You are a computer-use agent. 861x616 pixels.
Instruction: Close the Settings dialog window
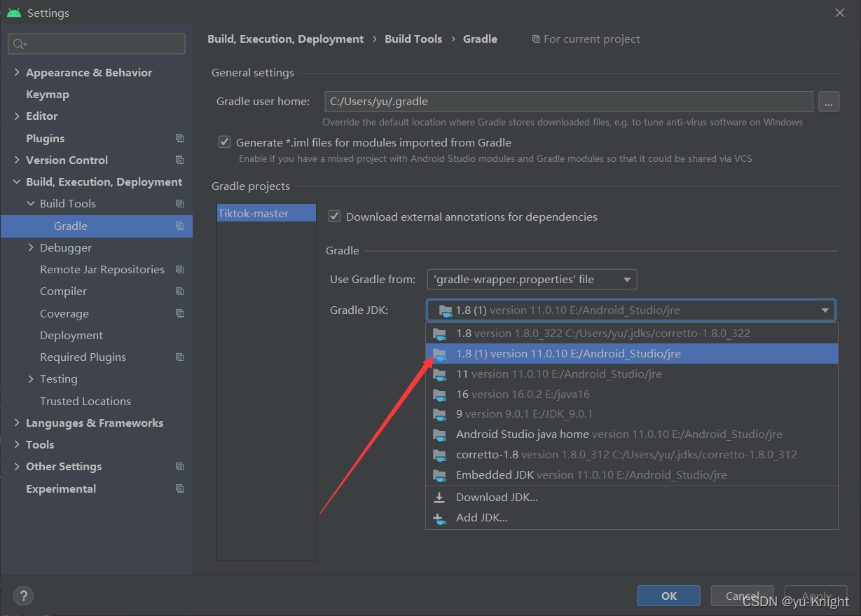(840, 12)
